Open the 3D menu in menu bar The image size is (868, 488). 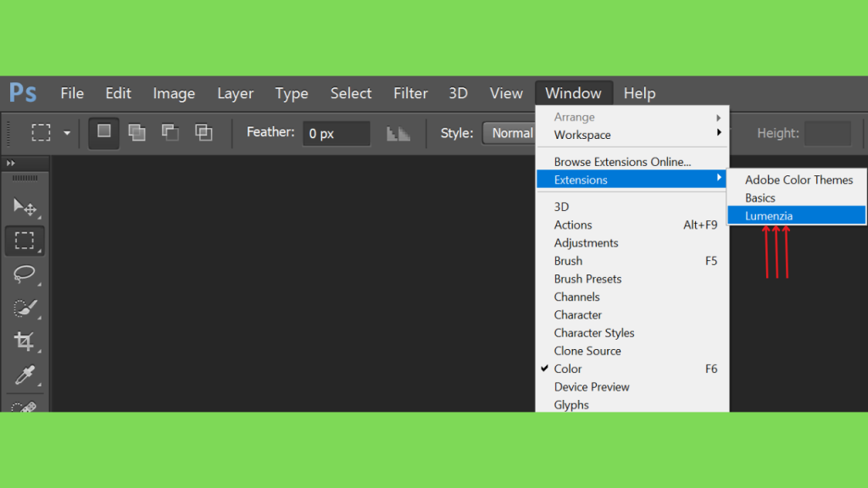(458, 93)
